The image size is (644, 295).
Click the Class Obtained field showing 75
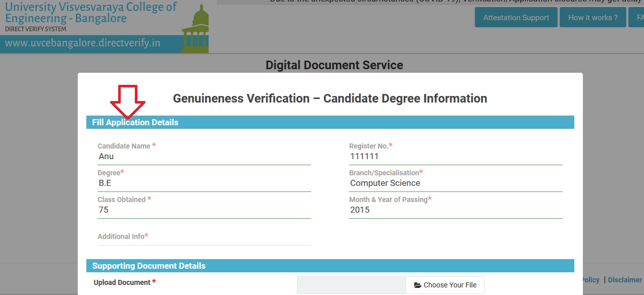(204, 210)
